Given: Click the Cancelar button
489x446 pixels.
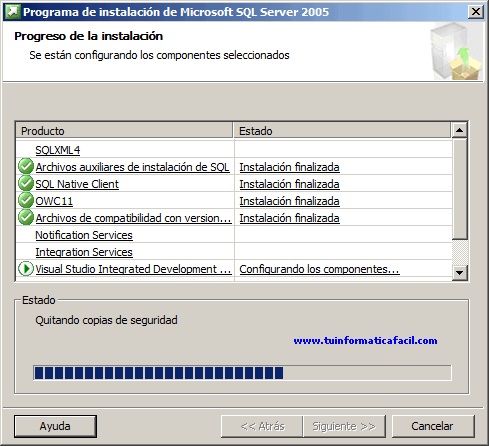Looking at the screenshot, I should point(433,426).
